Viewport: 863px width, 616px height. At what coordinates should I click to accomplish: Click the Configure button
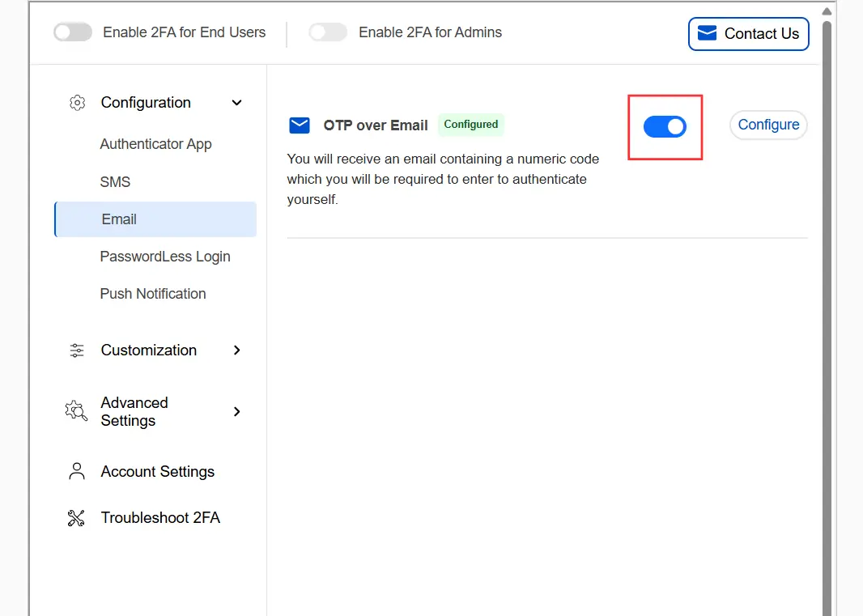point(768,125)
